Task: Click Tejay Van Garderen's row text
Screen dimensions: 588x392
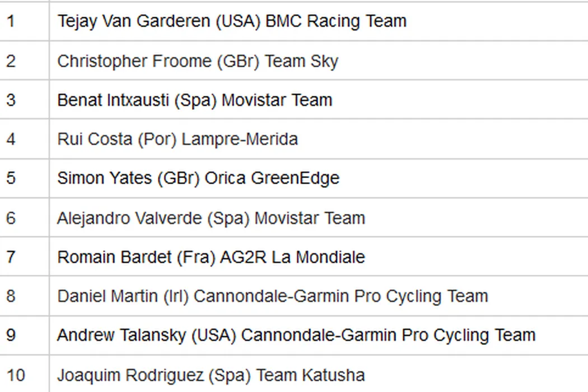Action: pos(232,21)
